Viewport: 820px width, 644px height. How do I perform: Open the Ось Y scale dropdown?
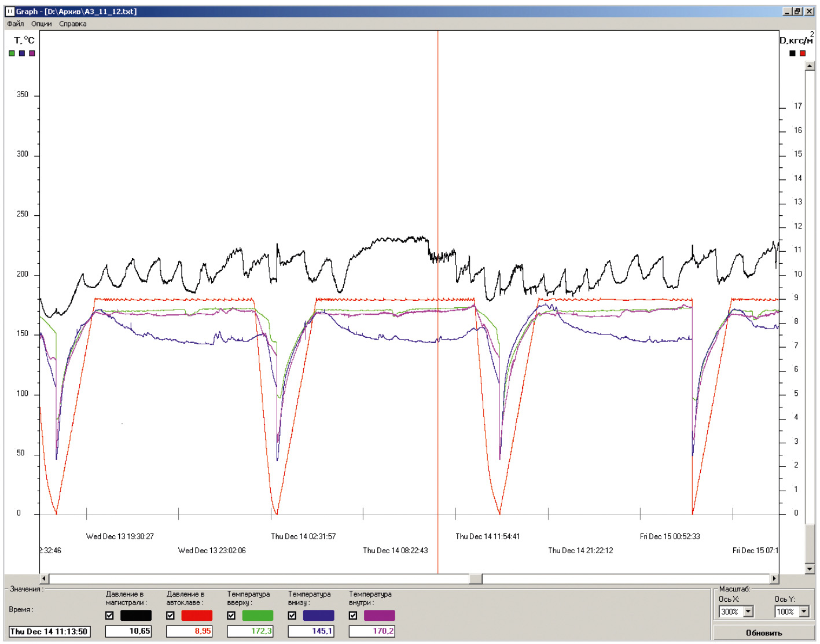tap(804, 612)
